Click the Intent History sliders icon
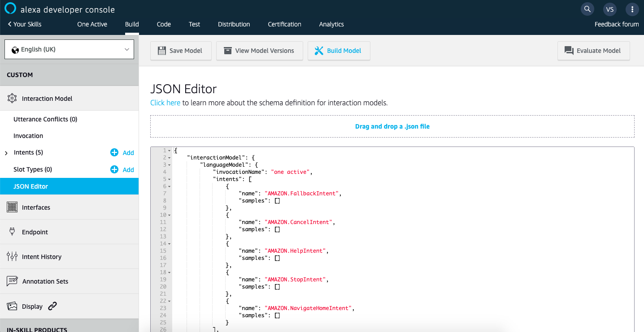 pyautogui.click(x=12, y=256)
